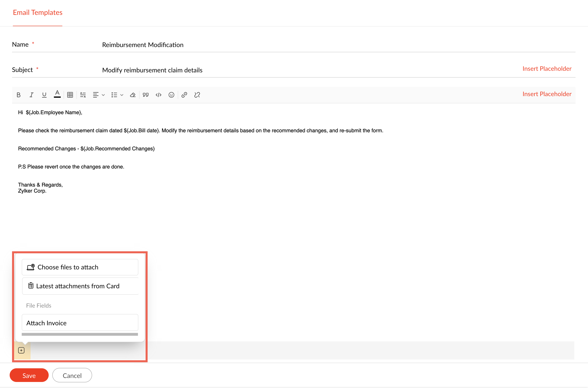This screenshot has width=588, height=388.
Task: Open line spacing options icon
Action: pyautogui.click(x=83, y=95)
